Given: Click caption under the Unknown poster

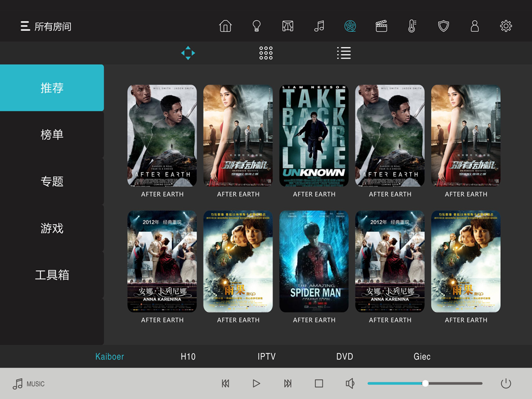Looking at the screenshot, I should tap(314, 194).
